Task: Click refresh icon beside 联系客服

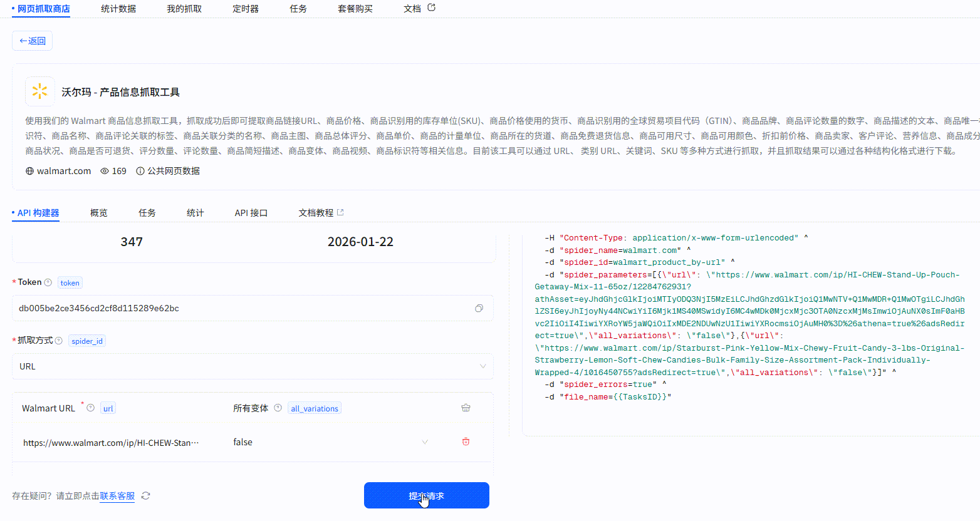Action: [146, 495]
